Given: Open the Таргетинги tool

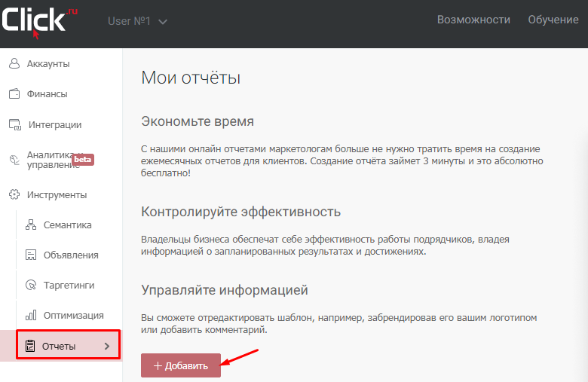Looking at the screenshot, I should (69, 286).
